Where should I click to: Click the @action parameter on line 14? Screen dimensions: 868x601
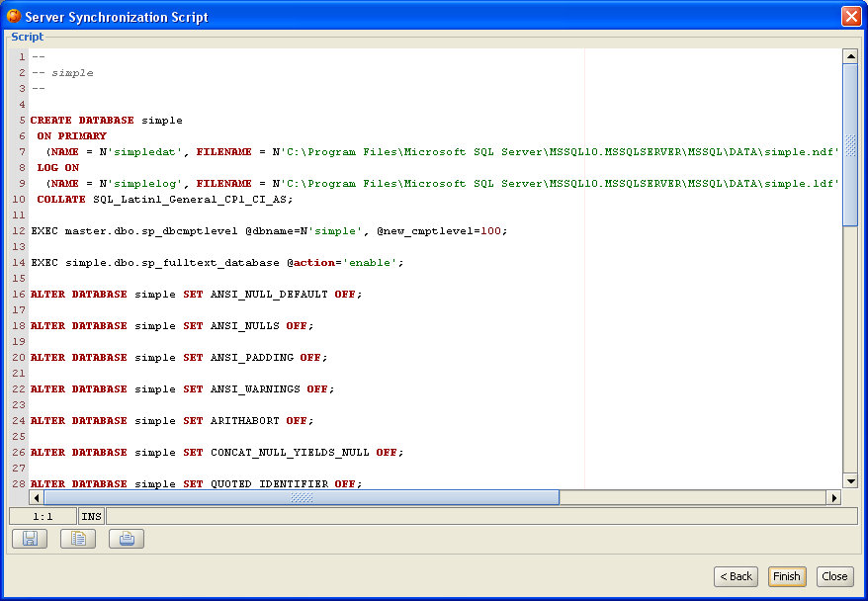(310, 262)
